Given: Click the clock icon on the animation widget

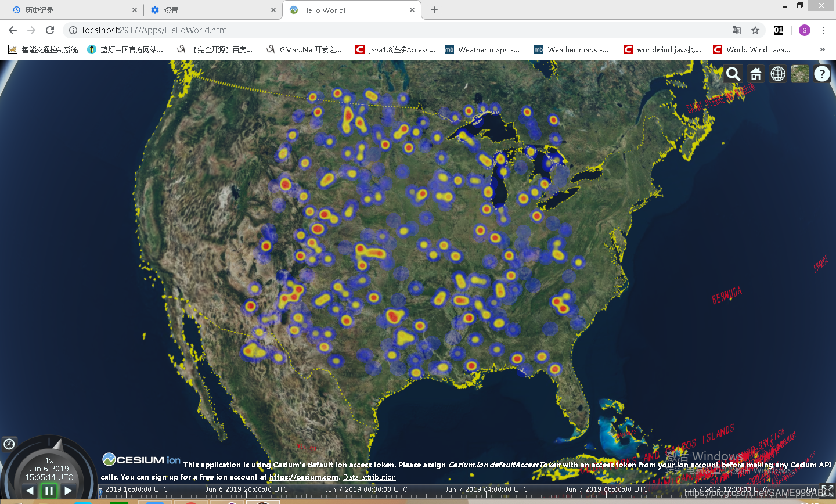Looking at the screenshot, I should click(9, 444).
